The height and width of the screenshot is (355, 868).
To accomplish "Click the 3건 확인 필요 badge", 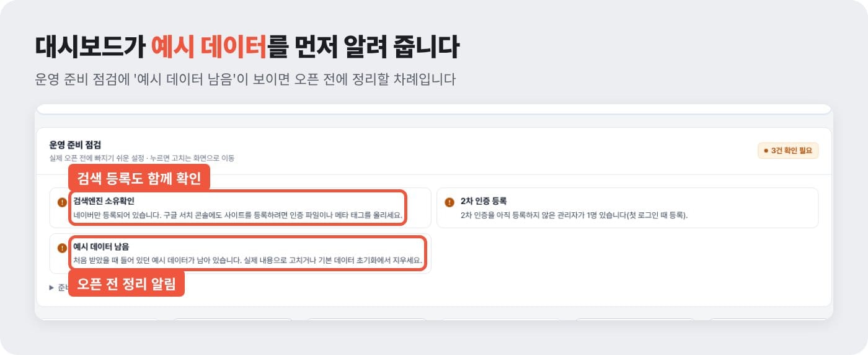I will 788,151.
